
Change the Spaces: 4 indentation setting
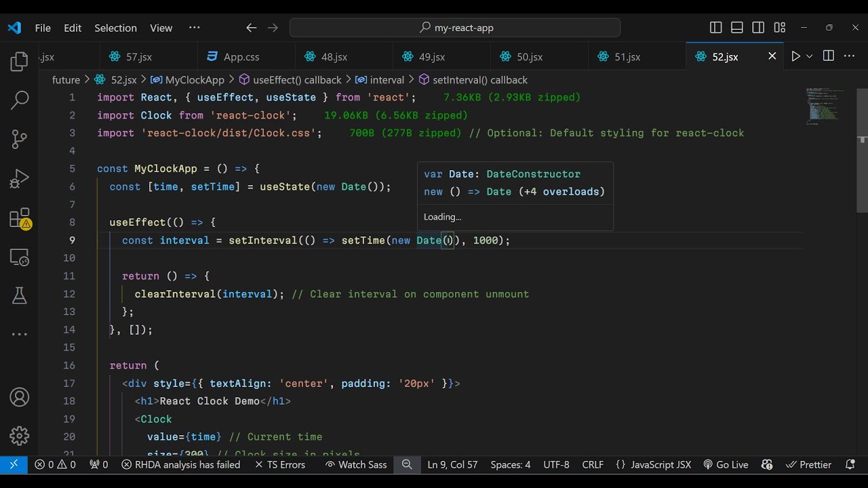pyautogui.click(x=511, y=464)
